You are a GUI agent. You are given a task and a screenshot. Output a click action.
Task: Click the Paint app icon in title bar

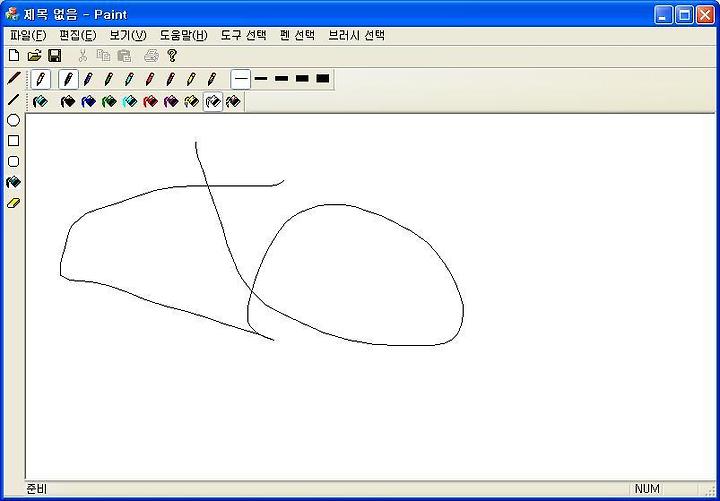[11, 14]
